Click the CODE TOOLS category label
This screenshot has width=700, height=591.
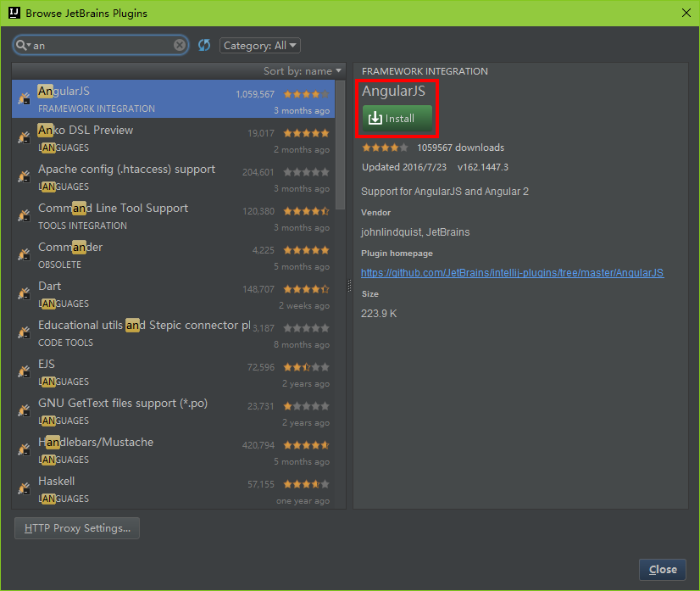point(65,343)
